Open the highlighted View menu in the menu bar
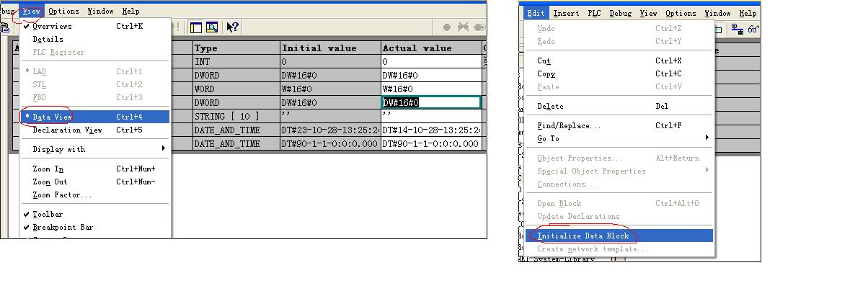868x291 pixels. point(31,12)
